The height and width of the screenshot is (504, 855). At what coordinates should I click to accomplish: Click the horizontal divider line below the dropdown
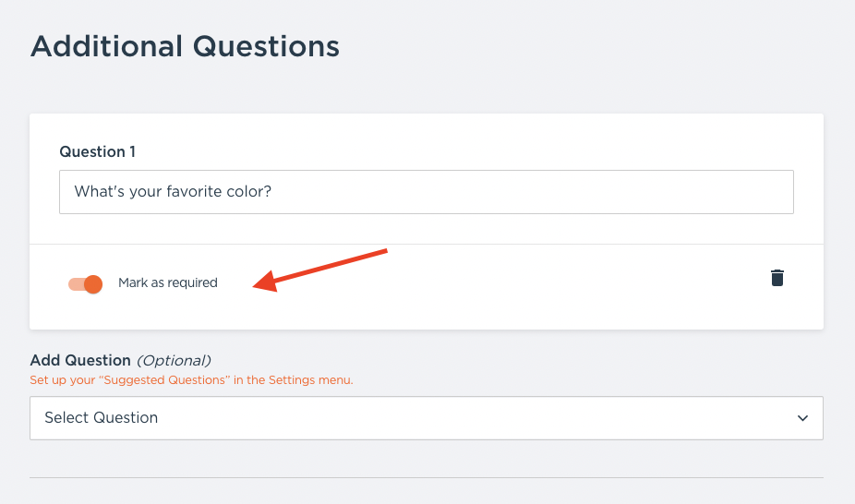coord(426,477)
